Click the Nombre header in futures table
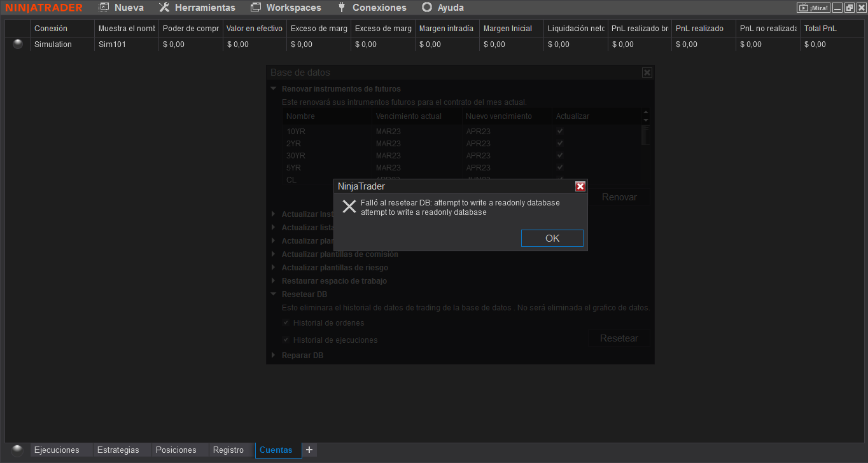The image size is (868, 463). point(327,116)
